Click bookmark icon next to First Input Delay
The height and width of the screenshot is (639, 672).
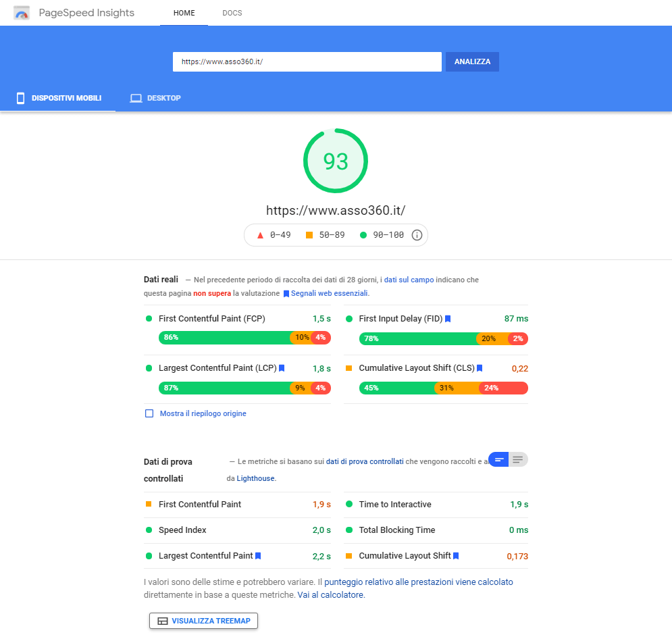point(448,319)
